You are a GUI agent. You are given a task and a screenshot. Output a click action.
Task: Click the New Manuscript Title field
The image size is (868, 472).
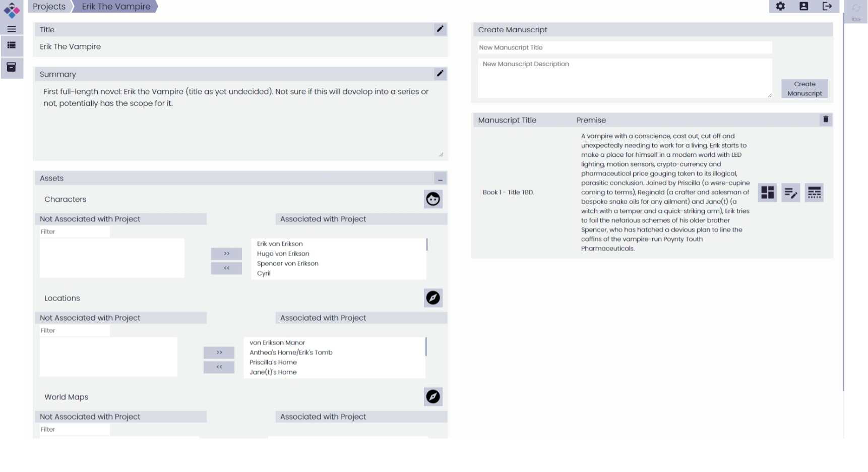tap(624, 47)
